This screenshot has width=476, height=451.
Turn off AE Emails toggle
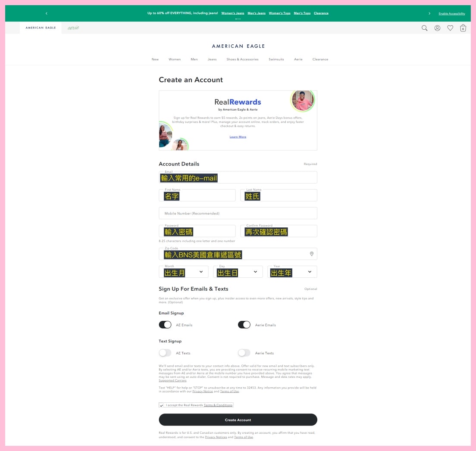pos(165,325)
